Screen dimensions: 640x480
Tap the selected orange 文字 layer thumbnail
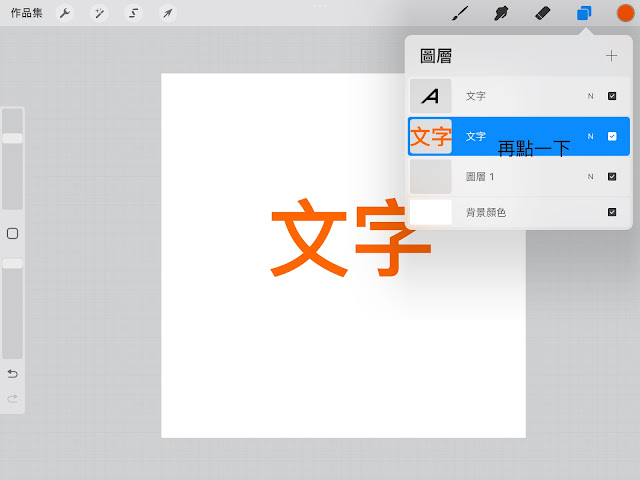pyautogui.click(x=431, y=136)
